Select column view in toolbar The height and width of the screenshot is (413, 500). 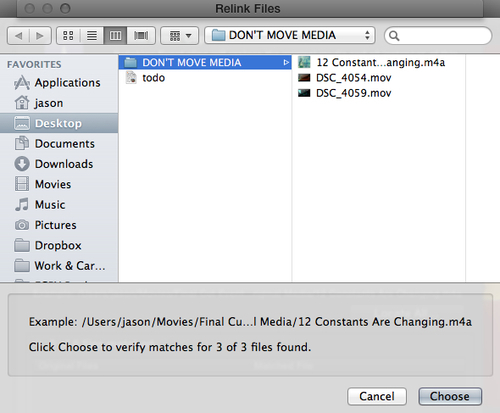[115, 35]
